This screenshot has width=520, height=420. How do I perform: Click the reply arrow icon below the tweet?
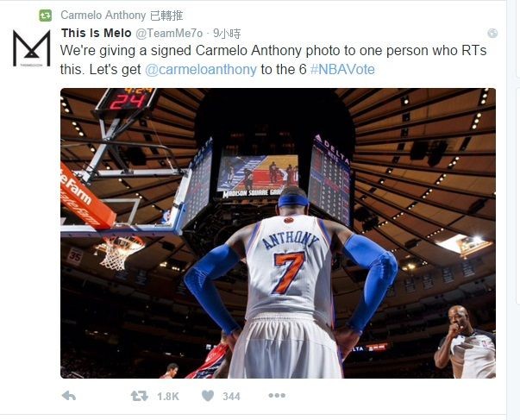tap(69, 396)
